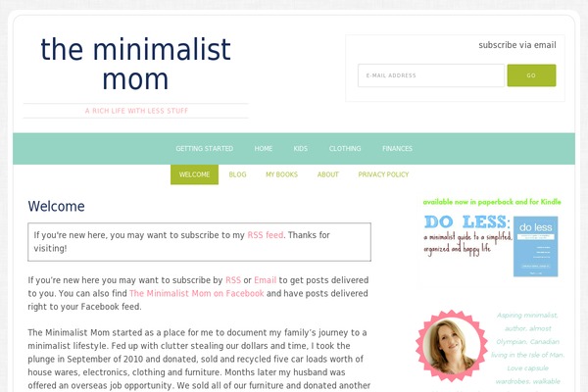
Task: Open The Minimalist Mom on Facebook link
Action: coord(197,293)
